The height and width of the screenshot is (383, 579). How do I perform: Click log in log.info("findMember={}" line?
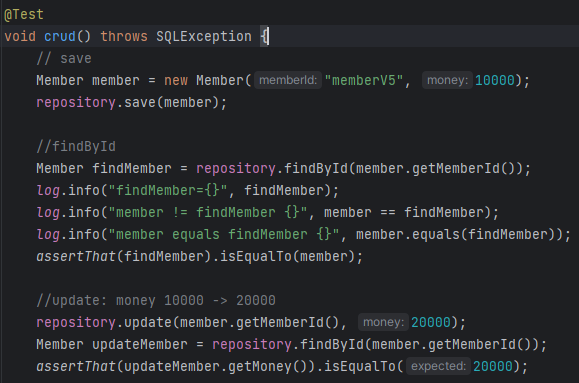click(48, 191)
